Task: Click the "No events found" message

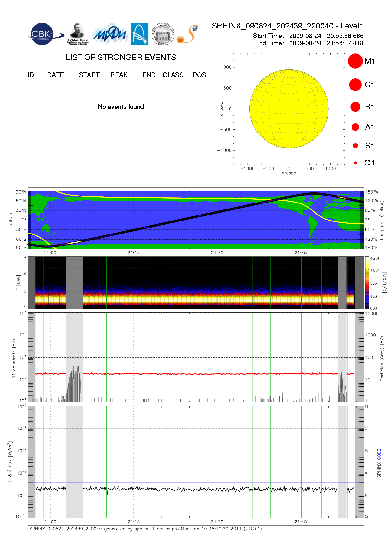Action: click(121, 107)
